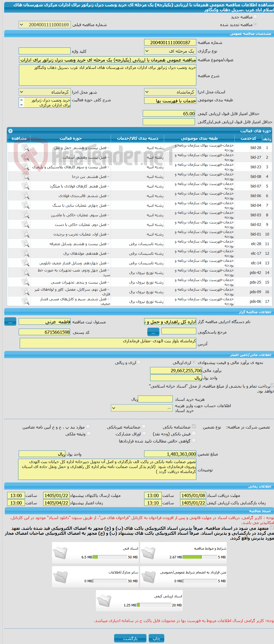
Task: Click اسناد ارزیابی کیفی size progress bar
Action: point(154,605)
